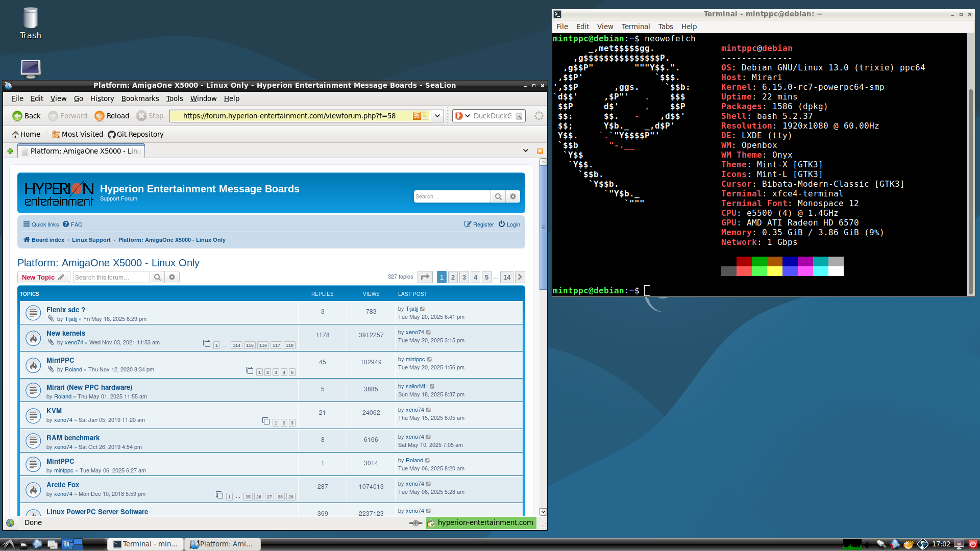This screenshot has height=551, width=980.
Task: Click the screen lock panel icon
Action: (959, 544)
